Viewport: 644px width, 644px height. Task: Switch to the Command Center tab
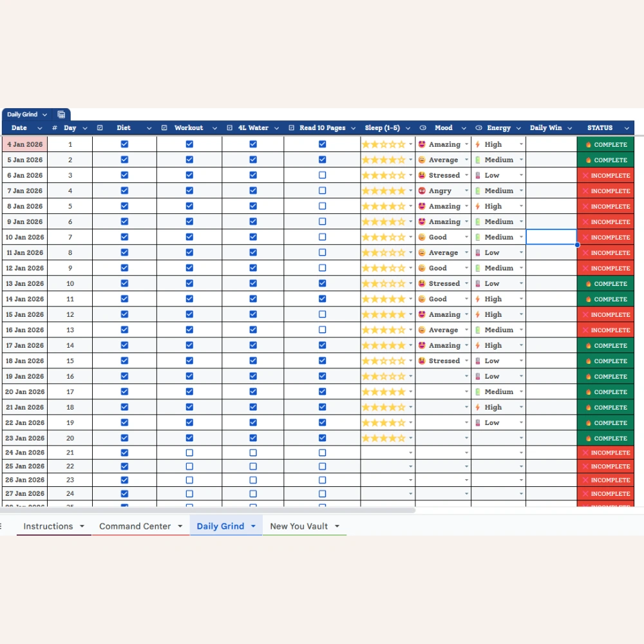(x=137, y=526)
